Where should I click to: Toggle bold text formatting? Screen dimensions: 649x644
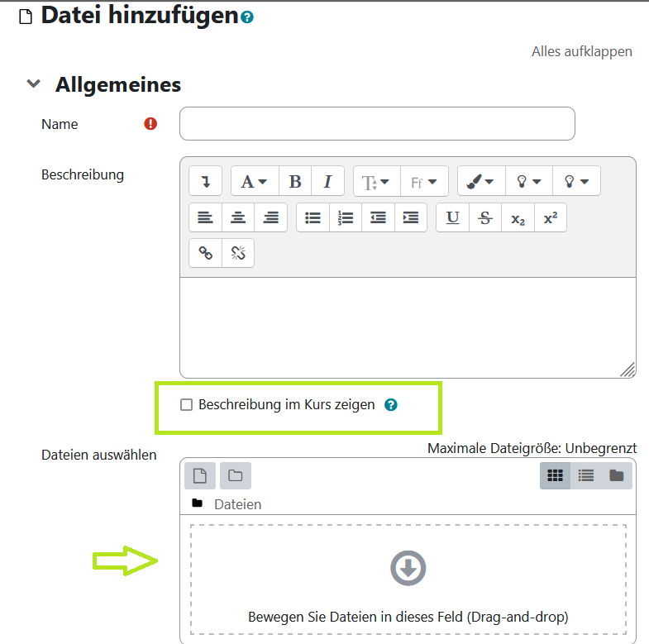pyautogui.click(x=295, y=182)
